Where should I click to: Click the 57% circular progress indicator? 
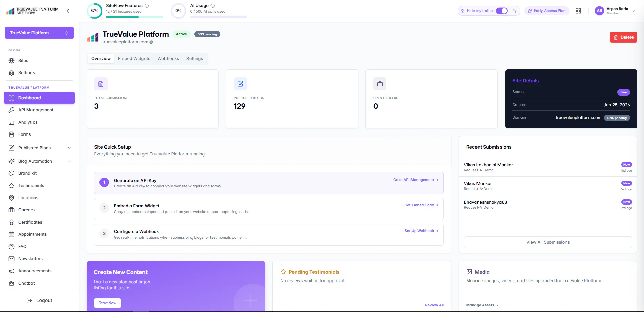(94, 11)
